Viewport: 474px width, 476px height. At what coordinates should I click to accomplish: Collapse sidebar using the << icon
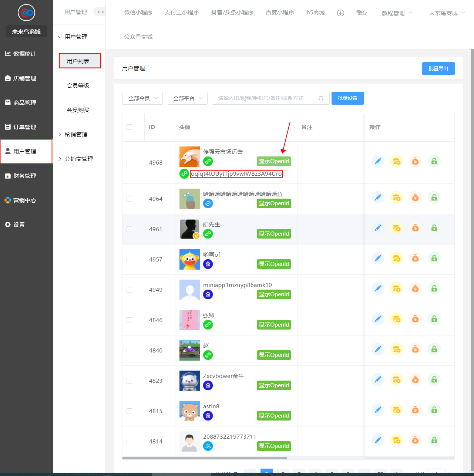100,12
